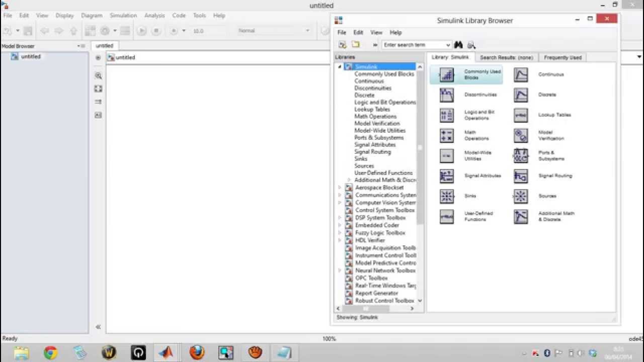Screen dimensions: 644x362
Task: Open the Lookup Tables library icon
Action: click(x=521, y=115)
